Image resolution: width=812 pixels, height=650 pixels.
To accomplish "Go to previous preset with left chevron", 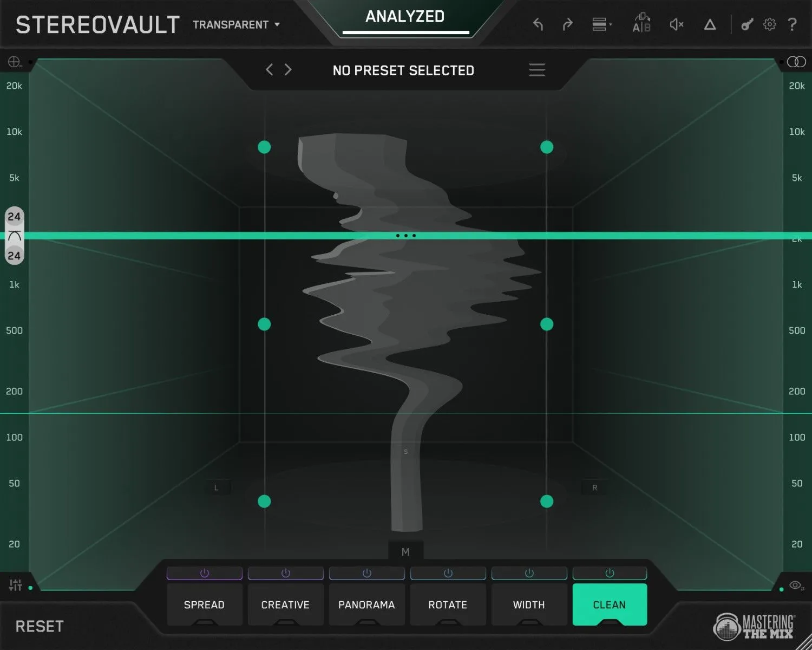I will click(269, 69).
